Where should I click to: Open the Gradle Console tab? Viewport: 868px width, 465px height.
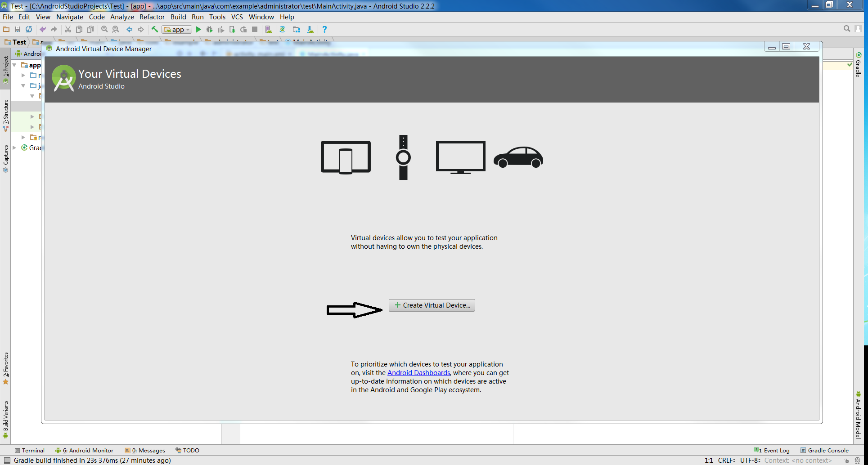pos(824,451)
